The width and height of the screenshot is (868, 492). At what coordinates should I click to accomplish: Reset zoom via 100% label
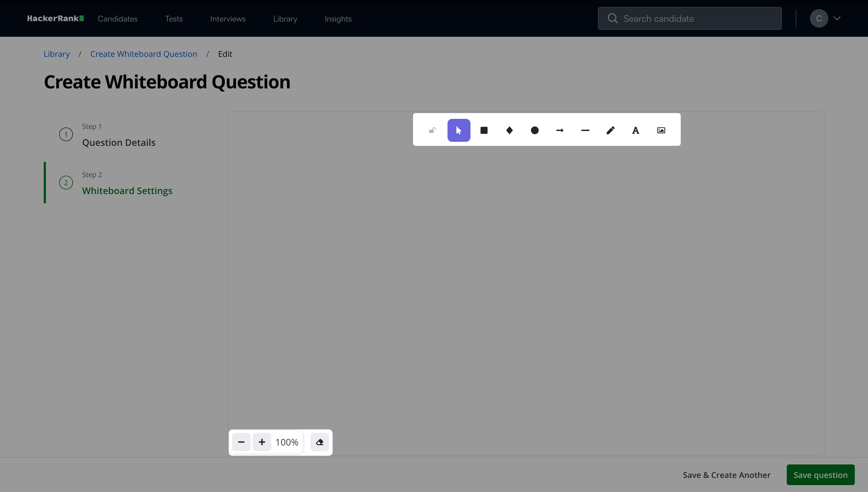pos(287,442)
